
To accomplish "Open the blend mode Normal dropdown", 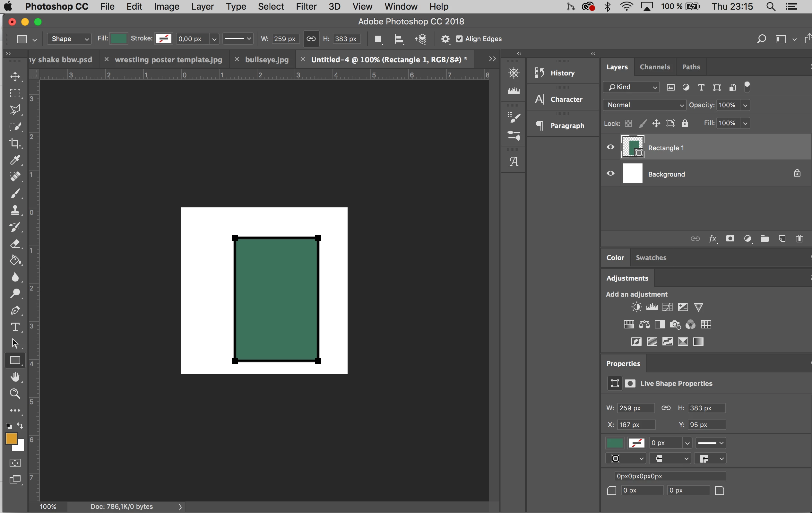I will click(645, 105).
